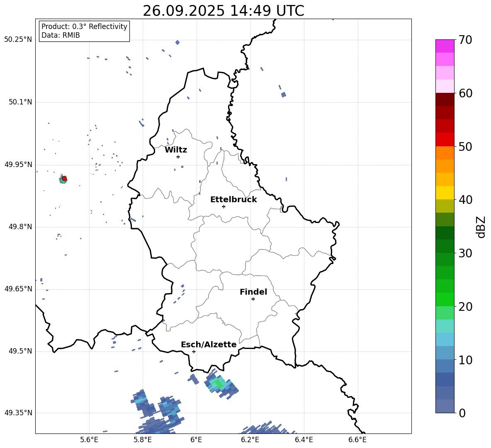Viewport: 491px width, 448px height.
Task: Click 'Product: 0.3° Reflectivity' text
Action: tap(84, 26)
